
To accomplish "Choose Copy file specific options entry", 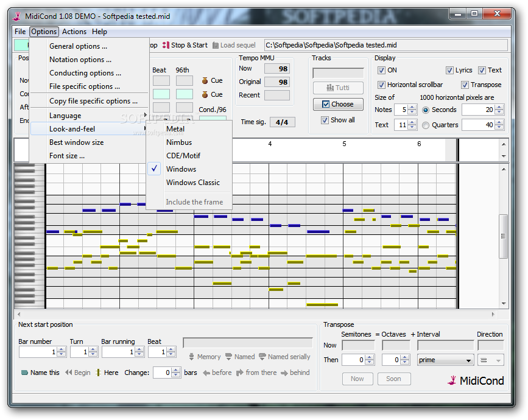I will click(x=90, y=101).
